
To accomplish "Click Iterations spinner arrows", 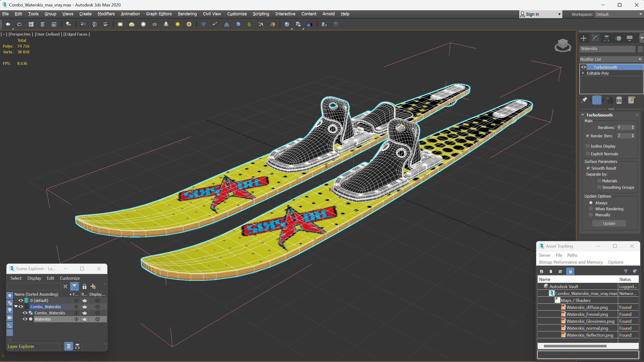I will point(633,128).
